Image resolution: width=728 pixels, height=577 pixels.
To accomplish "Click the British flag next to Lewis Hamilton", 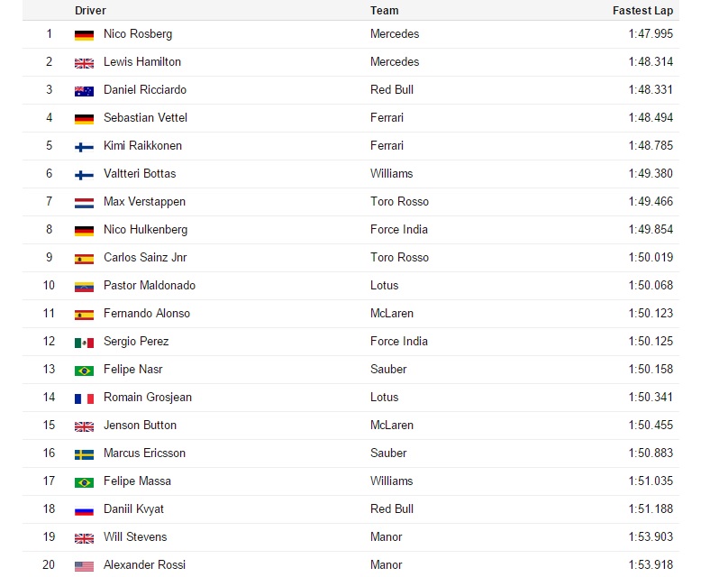I will point(84,63).
